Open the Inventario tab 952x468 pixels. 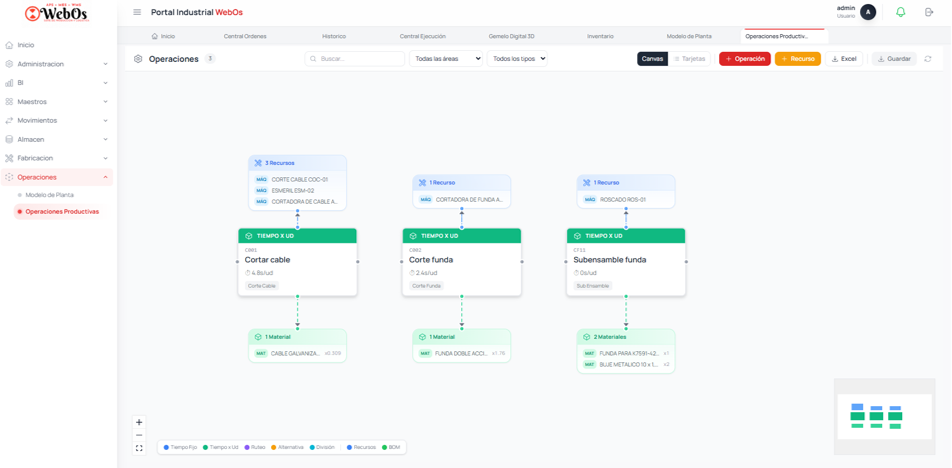[600, 36]
